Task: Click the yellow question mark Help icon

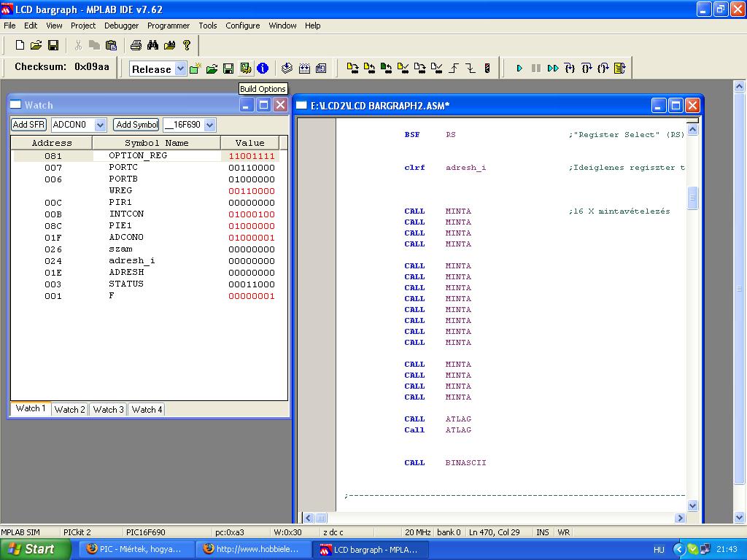Action: point(187,44)
